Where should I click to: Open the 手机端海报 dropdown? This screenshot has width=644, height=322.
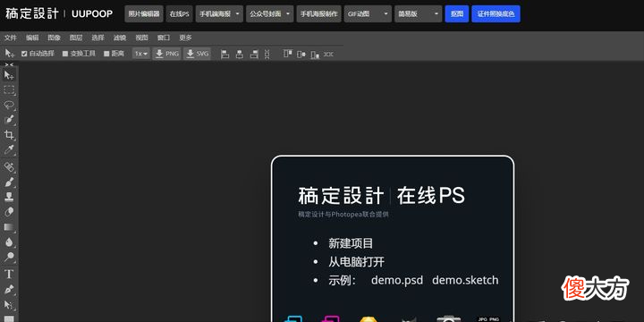[219, 14]
